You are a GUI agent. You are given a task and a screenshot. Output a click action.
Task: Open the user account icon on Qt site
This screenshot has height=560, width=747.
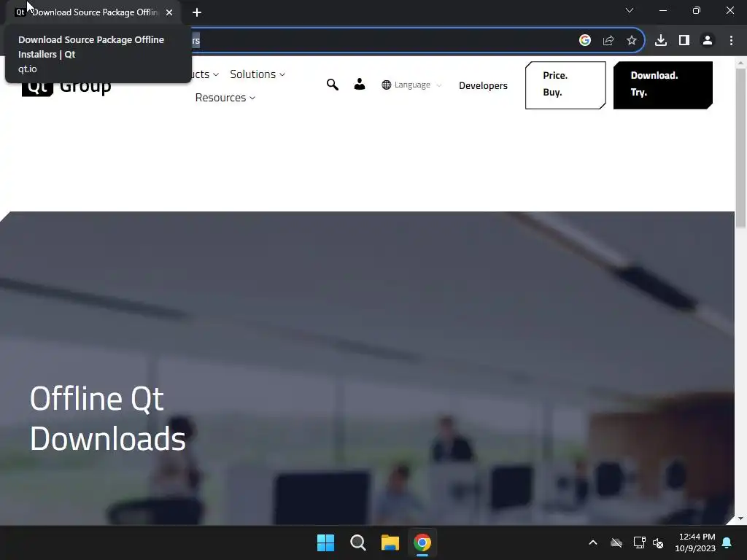tap(360, 85)
